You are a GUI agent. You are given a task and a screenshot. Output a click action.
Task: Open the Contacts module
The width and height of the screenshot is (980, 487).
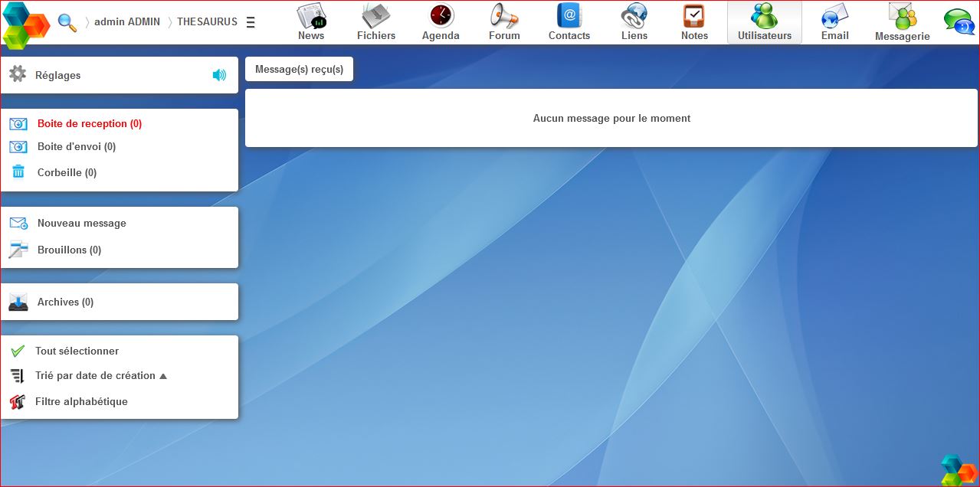(x=569, y=21)
